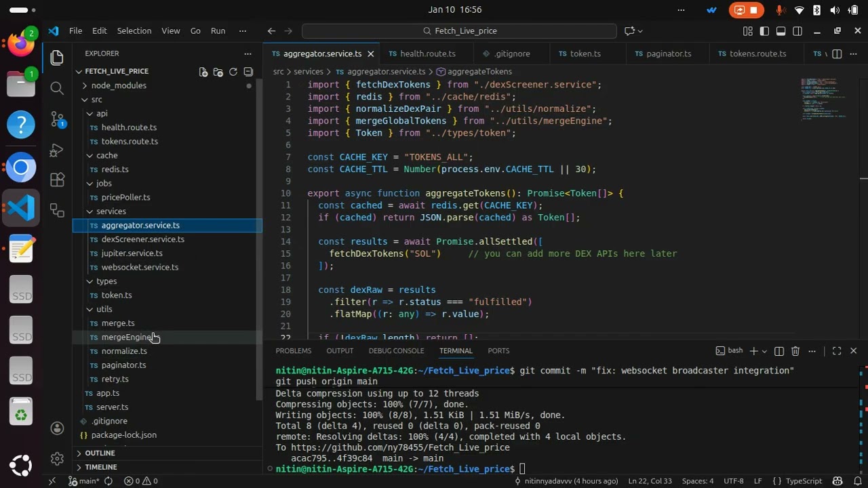
Task: Synchronize changes in status bar
Action: (108, 481)
